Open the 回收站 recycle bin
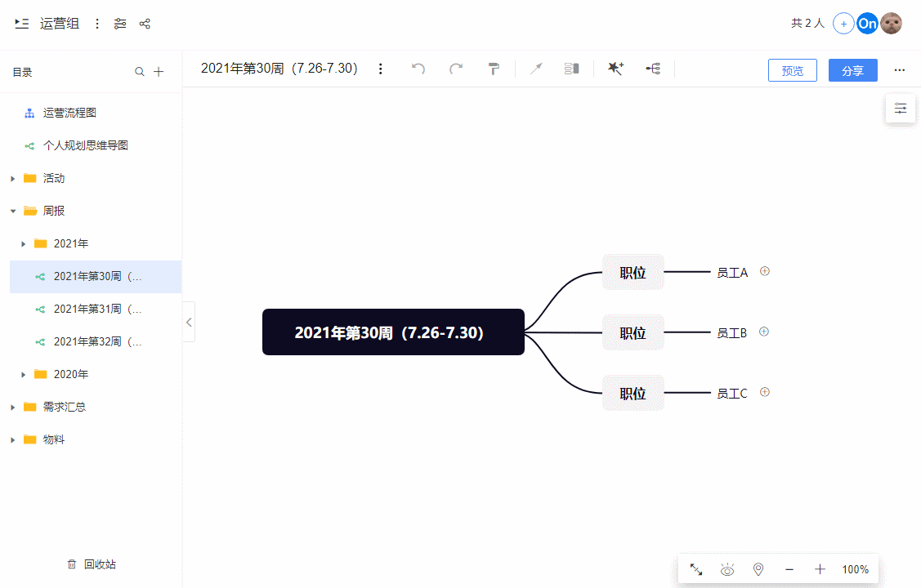Image resolution: width=921 pixels, height=588 pixels. (x=92, y=564)
